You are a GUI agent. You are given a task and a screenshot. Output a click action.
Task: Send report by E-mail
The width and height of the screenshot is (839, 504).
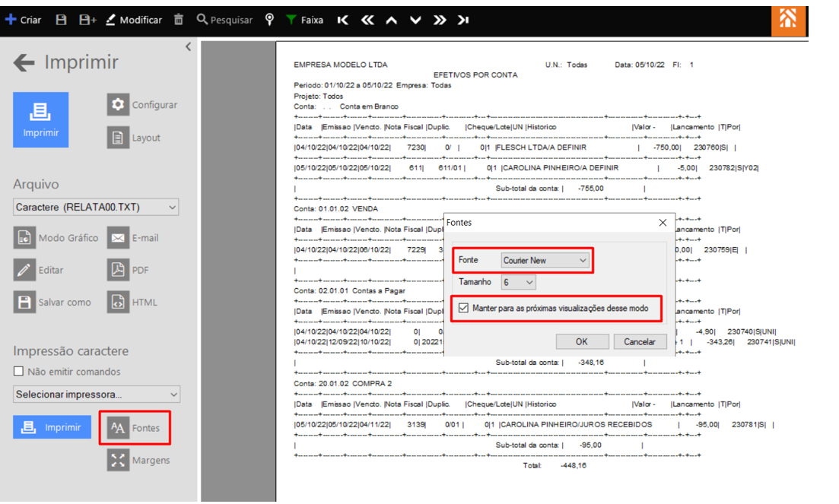pos(133,238)
